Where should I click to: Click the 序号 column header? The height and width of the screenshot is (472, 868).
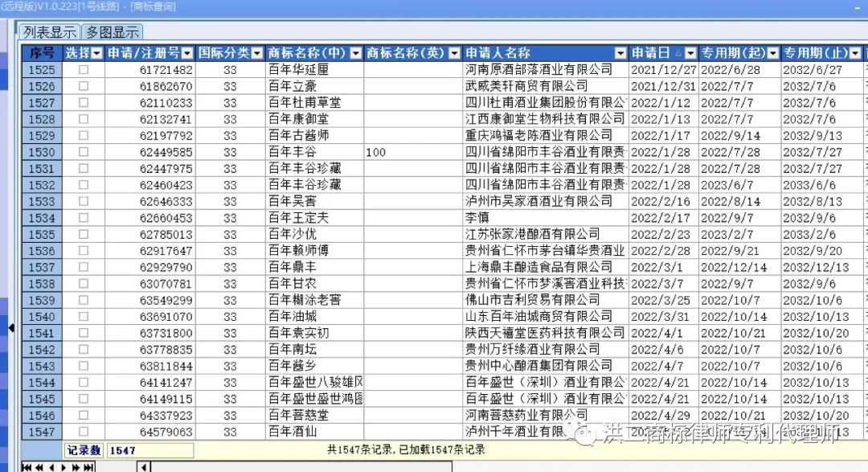(42, 53)
